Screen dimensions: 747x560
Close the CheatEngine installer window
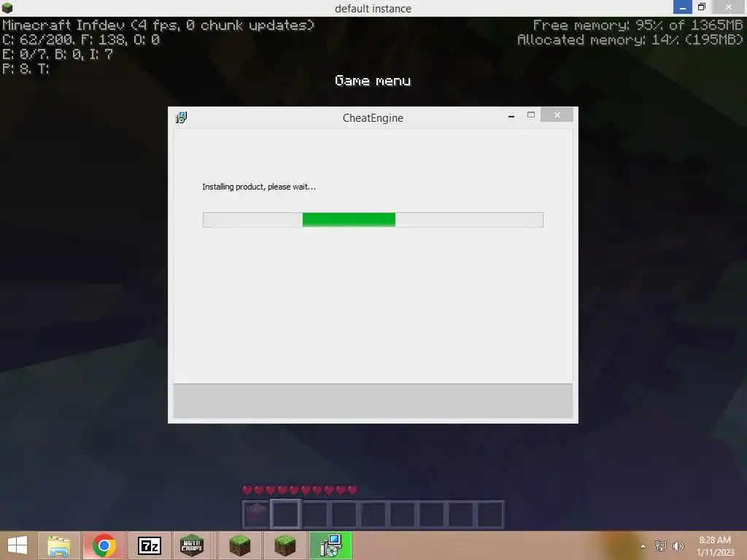pyautogui.click(x=557, y=114)
